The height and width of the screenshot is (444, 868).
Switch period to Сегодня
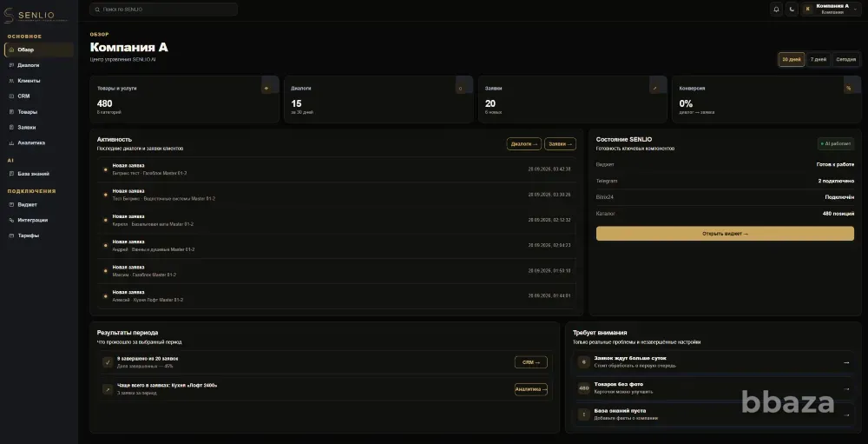coord(845,60)
